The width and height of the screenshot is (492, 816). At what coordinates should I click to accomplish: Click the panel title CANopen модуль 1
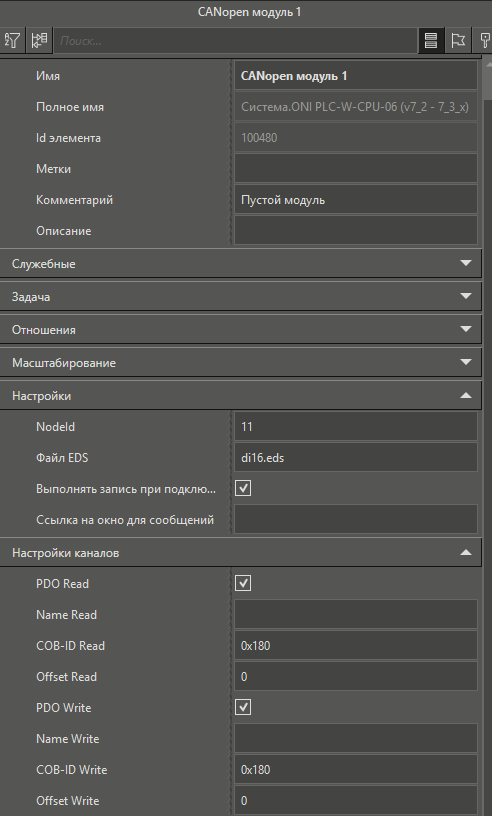(x=249, y=12)
